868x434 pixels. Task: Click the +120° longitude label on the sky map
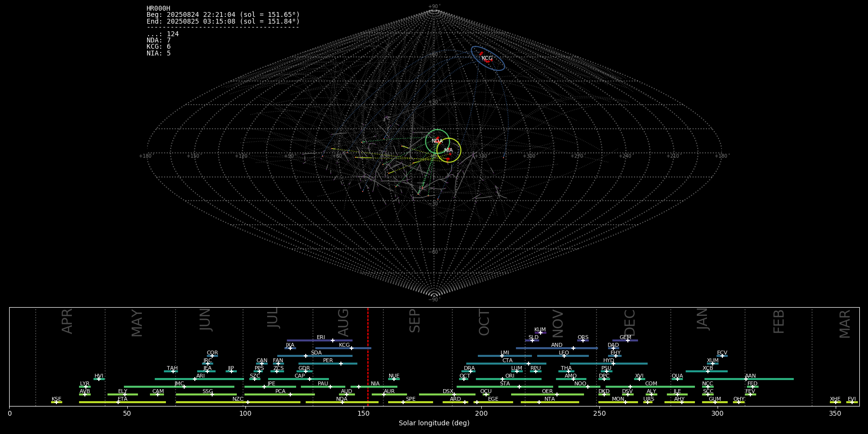(x=241, y=156)
